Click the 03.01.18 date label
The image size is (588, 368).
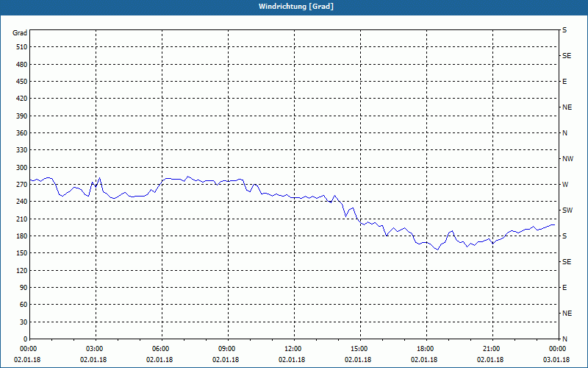point(556,360)
